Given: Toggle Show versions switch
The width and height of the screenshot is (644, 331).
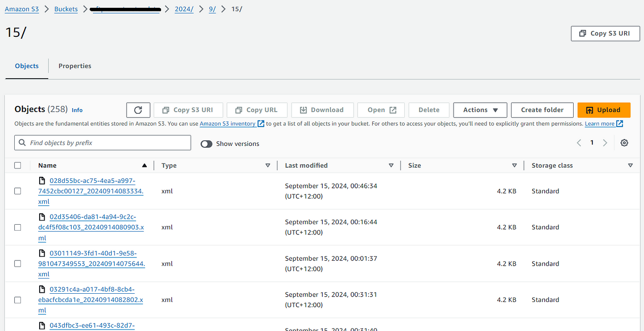Looking at the screenshot, I should coord(207,144).
